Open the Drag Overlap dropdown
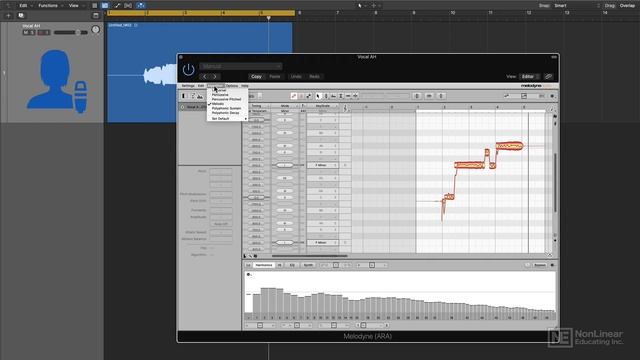This screenshot has height=360, width=640. coord(628,6)
